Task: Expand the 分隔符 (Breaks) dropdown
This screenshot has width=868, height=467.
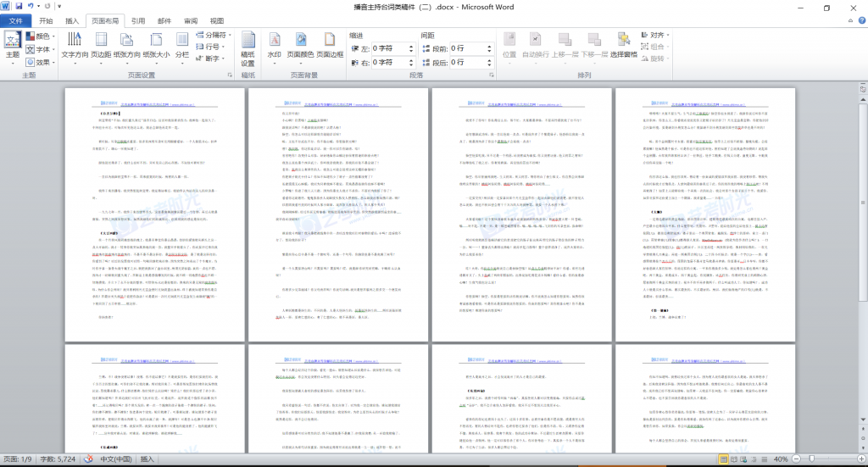Action: [x=214, y=36]
